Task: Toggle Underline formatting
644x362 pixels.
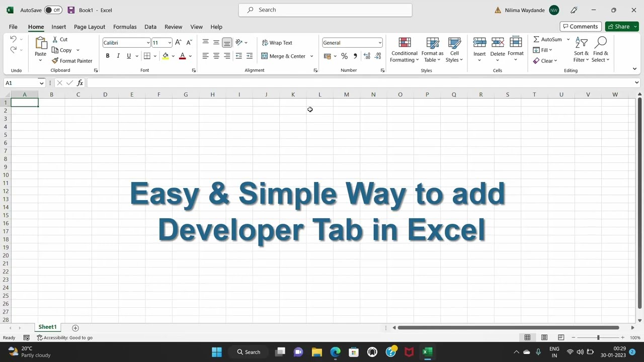Action: [129, 56]
